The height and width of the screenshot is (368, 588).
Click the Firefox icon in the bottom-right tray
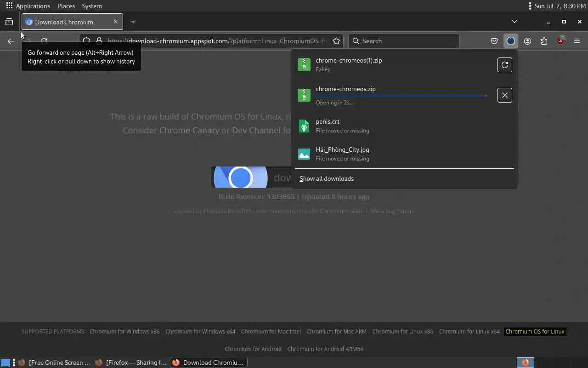pos(525,362)
